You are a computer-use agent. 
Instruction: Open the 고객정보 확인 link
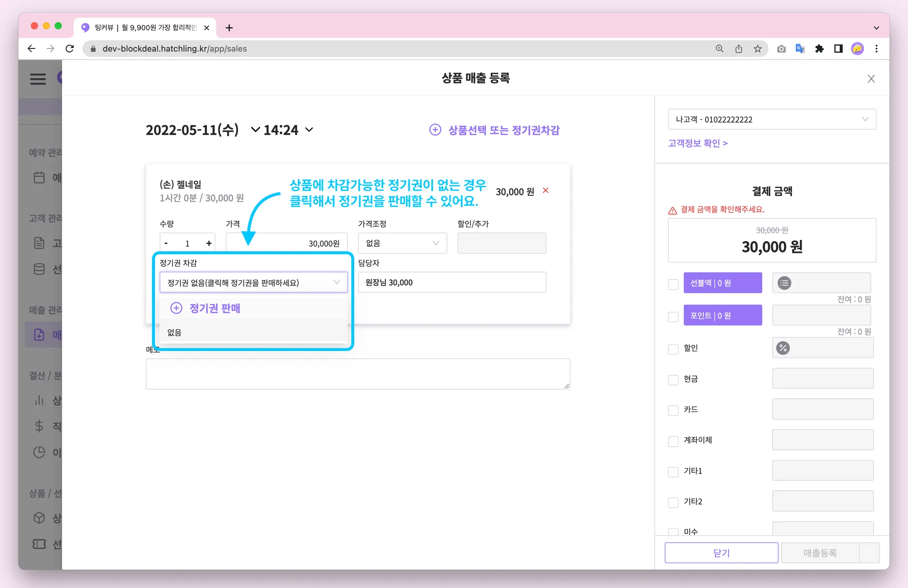697,143
